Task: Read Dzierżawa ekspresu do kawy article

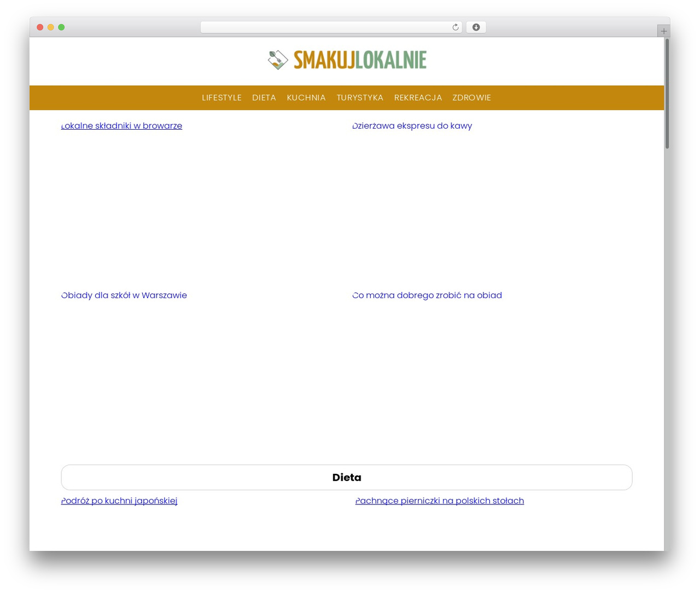Action: [x=412, y=126]
